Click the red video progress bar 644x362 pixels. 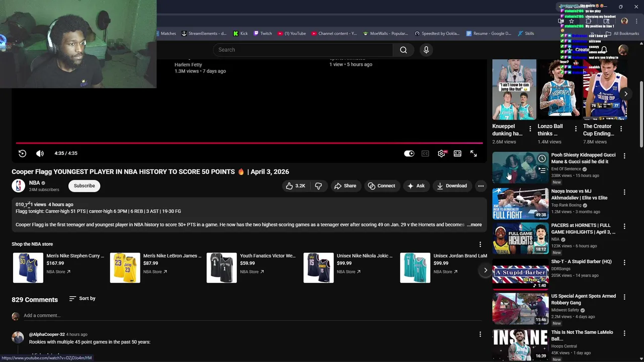coord(249,143)
